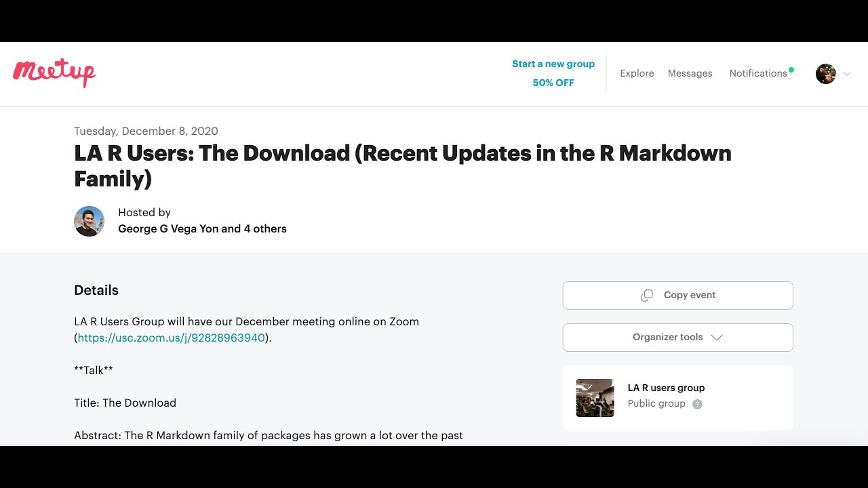This screenshot has width=868, height=488.
Task: Click the Start a new group link
Action: pyautogui.click(x=553, y=64)
